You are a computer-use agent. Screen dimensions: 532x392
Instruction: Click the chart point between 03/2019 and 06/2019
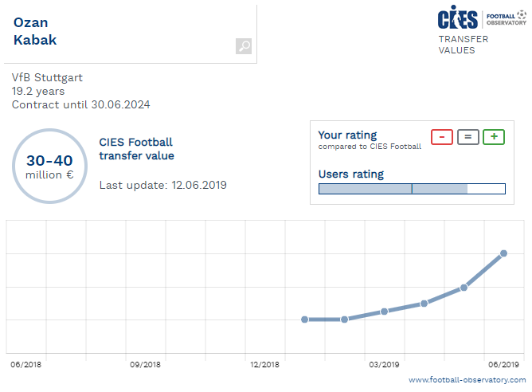[424, 304]
